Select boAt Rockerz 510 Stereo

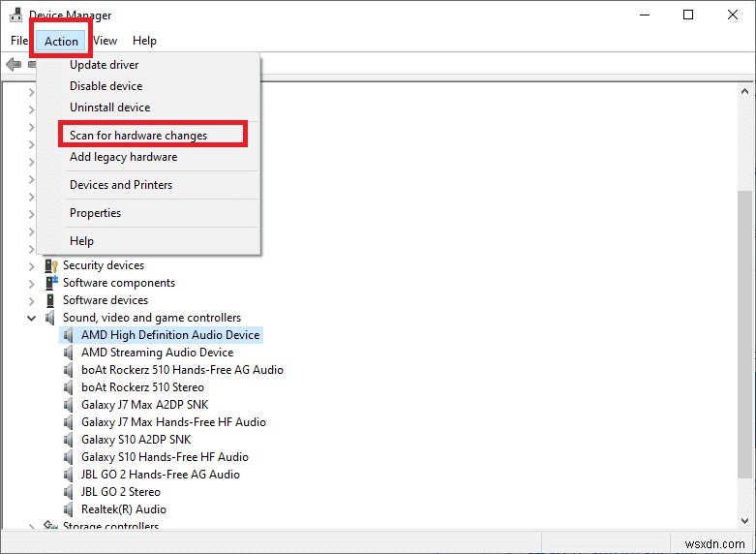(142, 387)
